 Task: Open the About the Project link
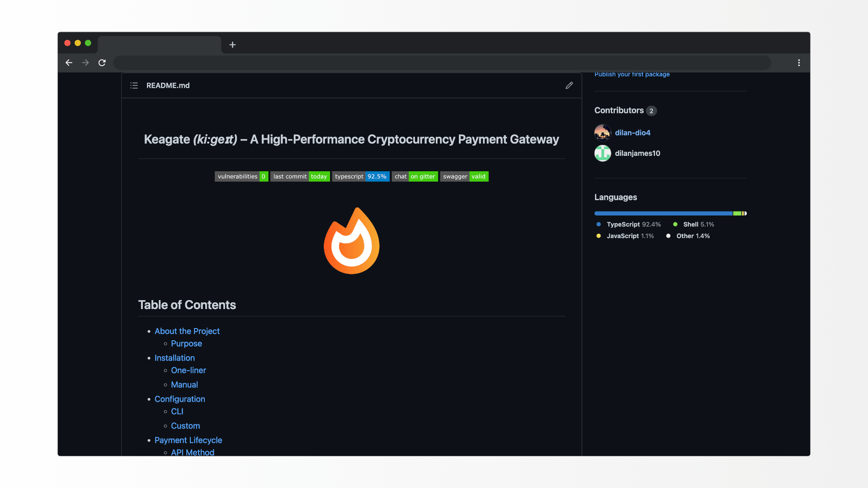pyautogui.click(x=187, y=331)
